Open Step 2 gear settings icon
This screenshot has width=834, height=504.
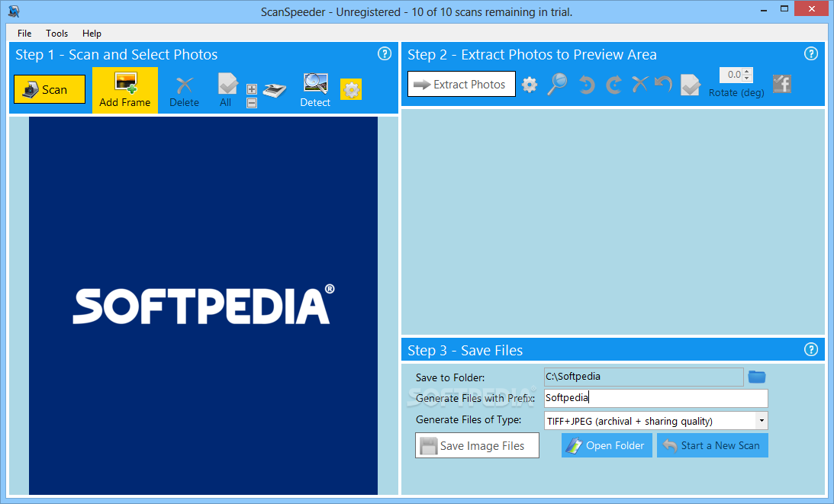530,85
